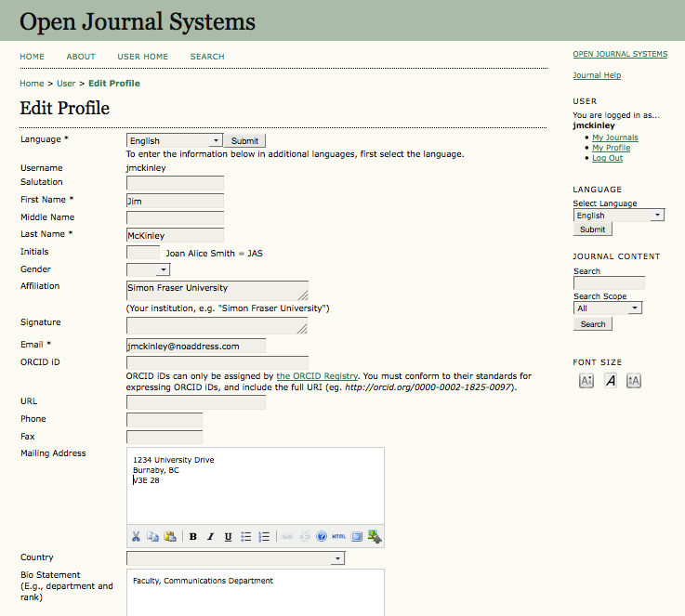Click the Signature textarea resize handle
The image size is (685, 616).
coord(302,329)
